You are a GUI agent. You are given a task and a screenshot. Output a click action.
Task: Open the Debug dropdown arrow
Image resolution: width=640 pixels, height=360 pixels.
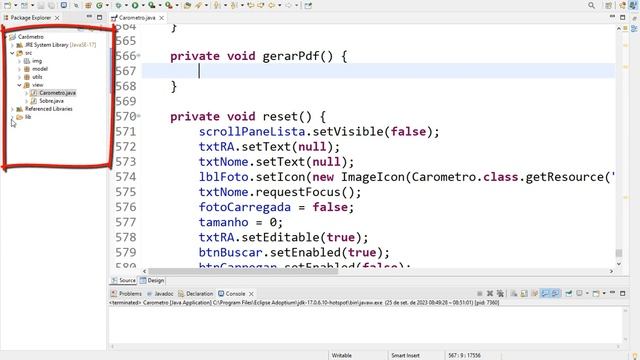(x=126, y=5)
